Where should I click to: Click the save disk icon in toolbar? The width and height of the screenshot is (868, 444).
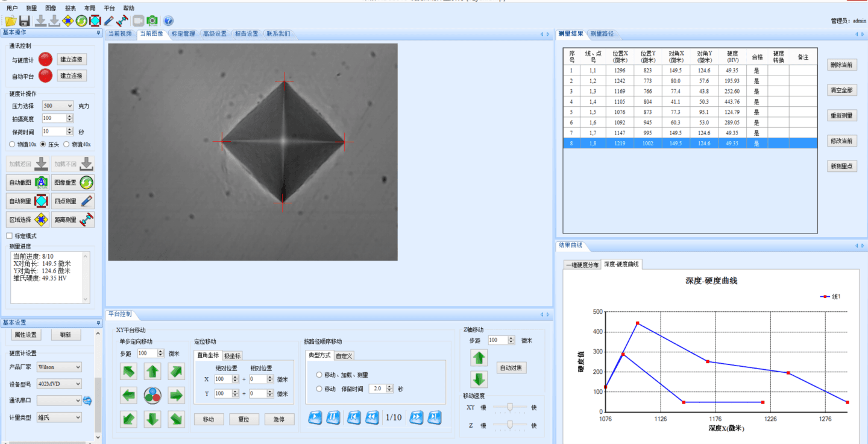[25, 21]
